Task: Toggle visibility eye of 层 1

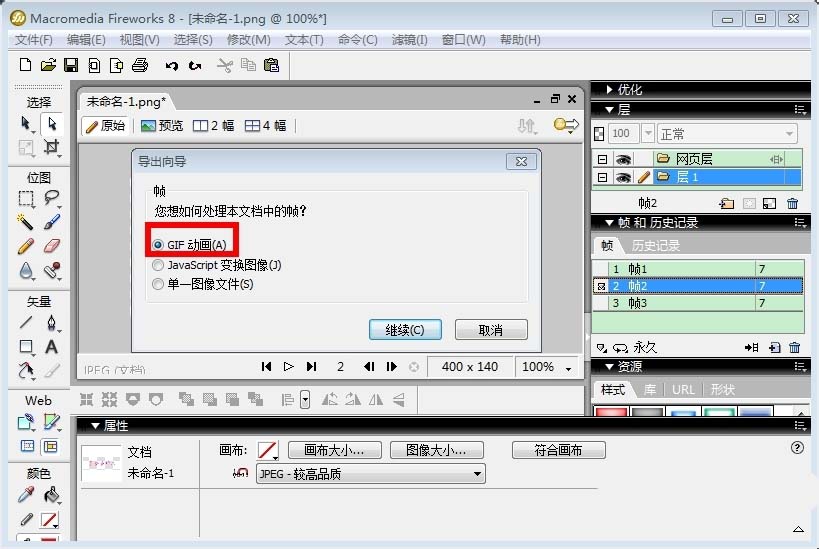Action: (x=623, y=178)
